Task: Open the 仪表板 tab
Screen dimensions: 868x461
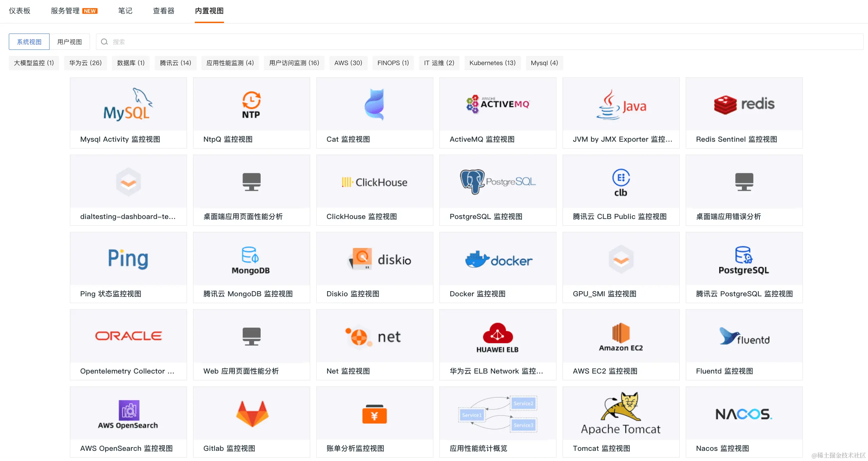Action: tap(20, 11)
